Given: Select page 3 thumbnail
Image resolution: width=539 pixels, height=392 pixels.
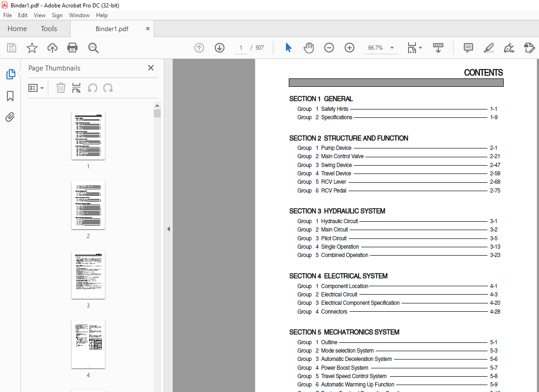Looking at the screenshot, I should click(x=88, y=275).
